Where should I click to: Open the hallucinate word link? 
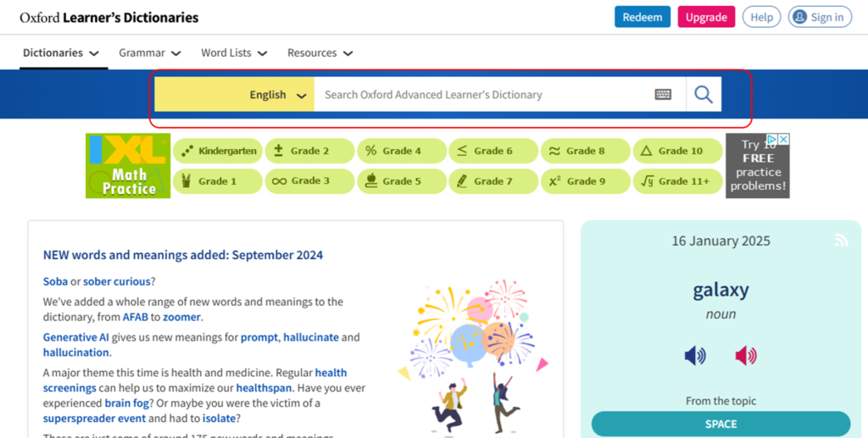point(311,337)
